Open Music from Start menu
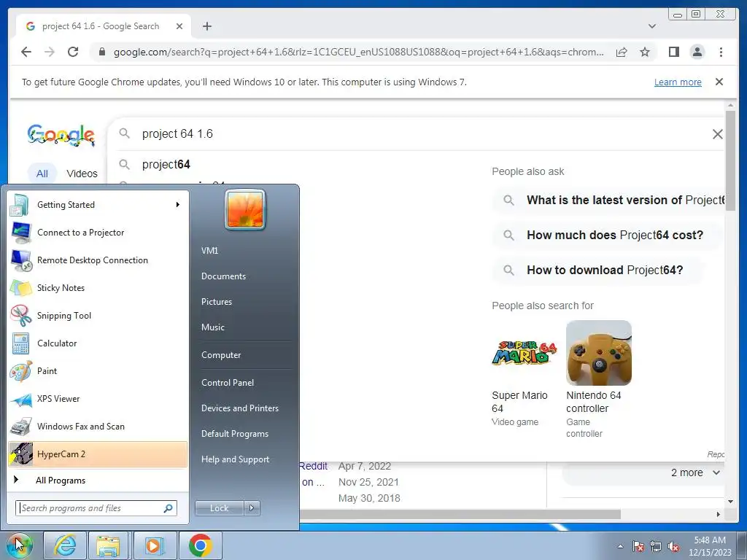The width and height of the screenshot is (747, 560). [x=213, y=327]
